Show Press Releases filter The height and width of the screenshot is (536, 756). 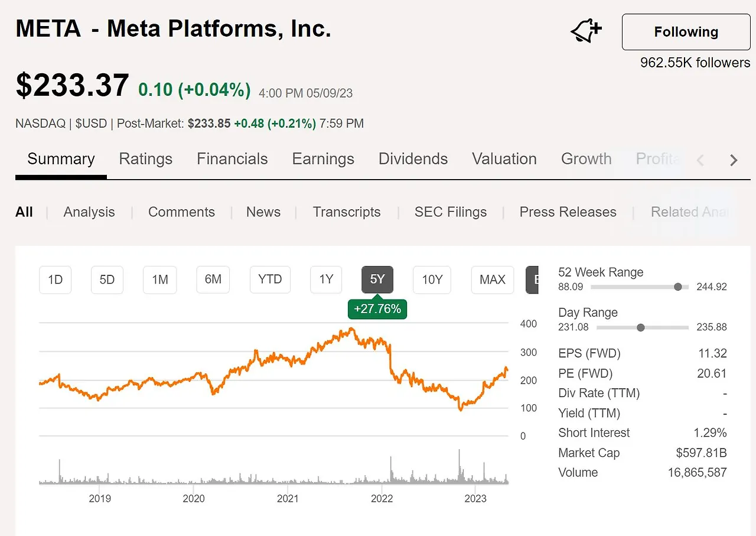click(568, 212)
